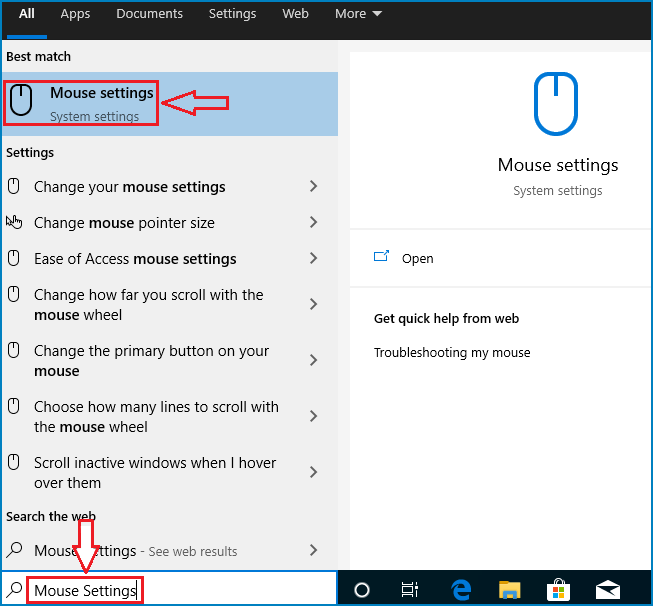Switch to the Settings filter tab
653x606 pixels.
(232, 14)
